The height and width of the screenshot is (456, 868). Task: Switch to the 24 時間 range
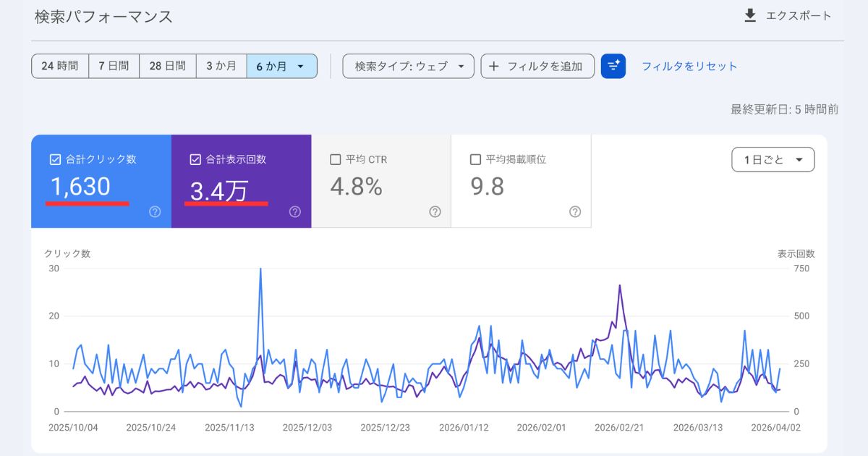coord(59,66)
